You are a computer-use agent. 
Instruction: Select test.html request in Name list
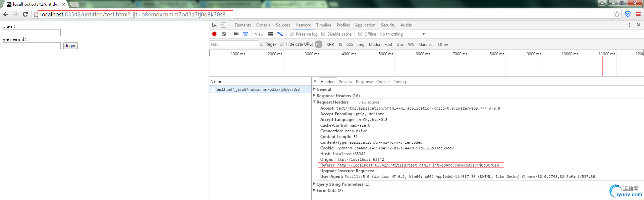coord(260,89)
